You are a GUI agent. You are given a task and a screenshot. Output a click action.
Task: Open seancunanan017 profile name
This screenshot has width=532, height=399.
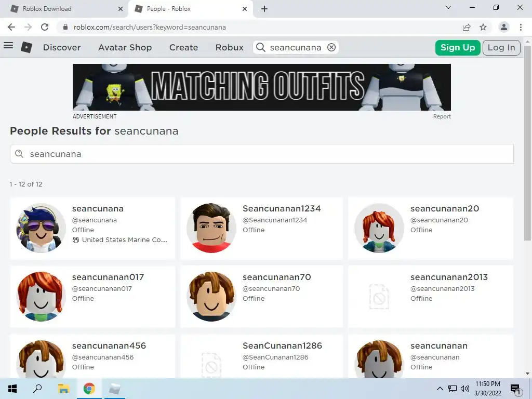point(108,277)
